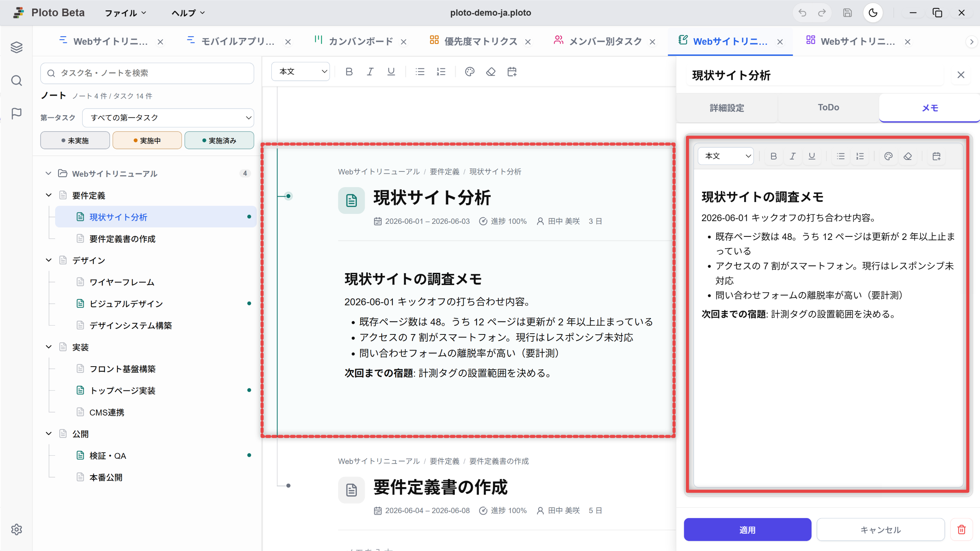
Task: Delete the task with trash icon
Action: point(962,530)
